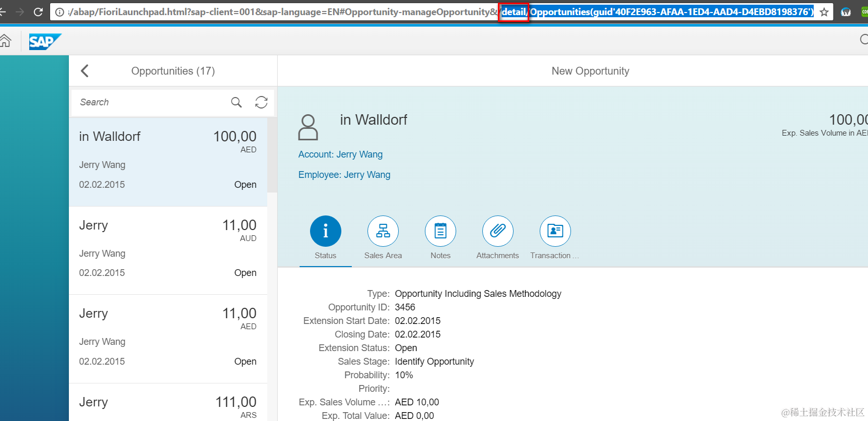Select the Jerry 111,00 ARS opportunity
The width and height of the screenshot is (868, 421).
click(x=168, y=403)
